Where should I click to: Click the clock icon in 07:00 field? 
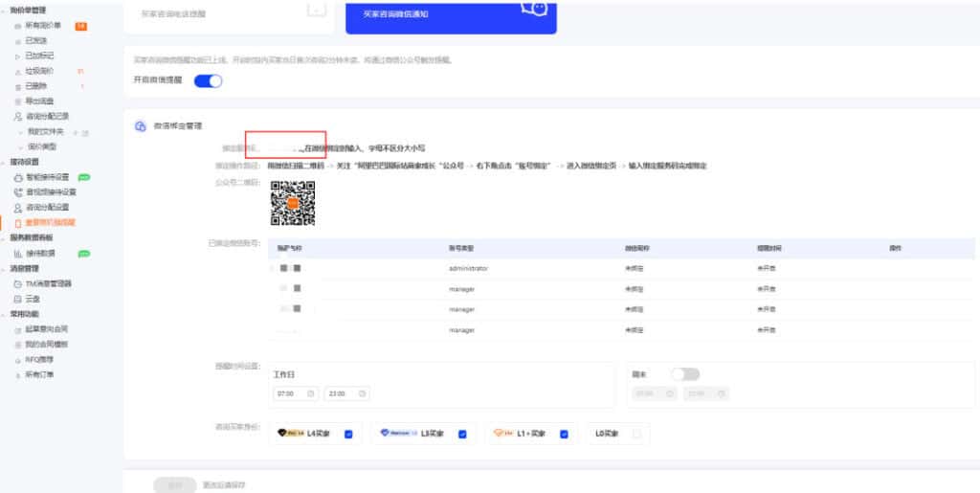(x=311, y=393)
